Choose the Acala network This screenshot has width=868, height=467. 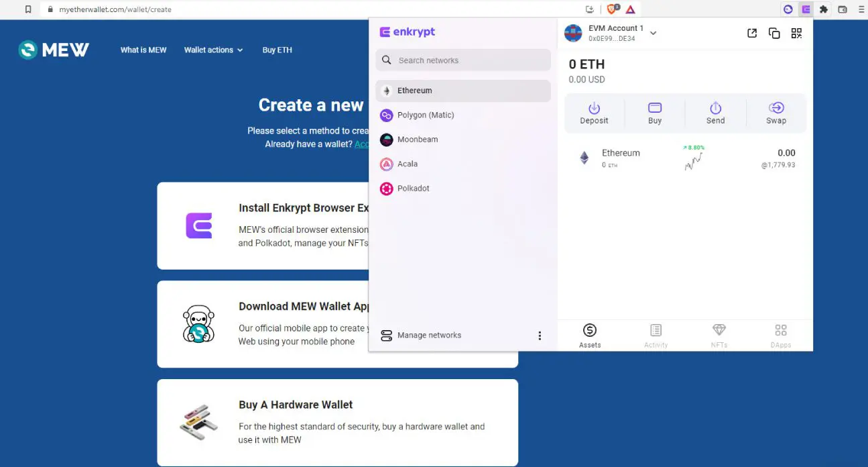tap(463, 164)
